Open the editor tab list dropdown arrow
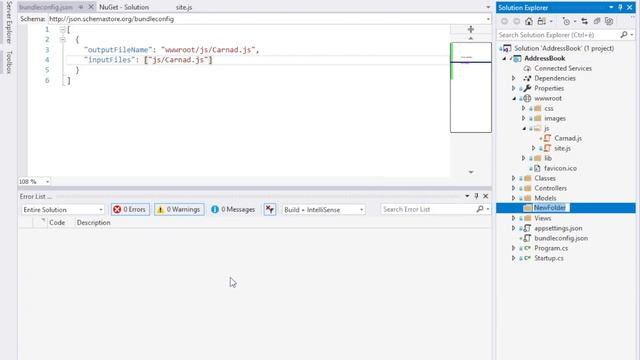The height and width of the screenshot is (360, 640). [x=488, y=7]
